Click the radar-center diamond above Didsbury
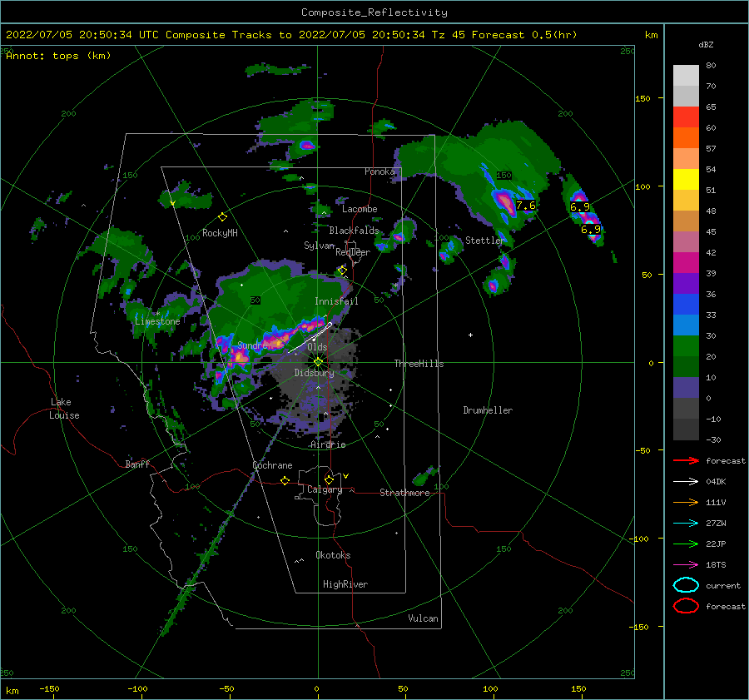The height and width of the screenshot is (700, 749). pos(319,361)
